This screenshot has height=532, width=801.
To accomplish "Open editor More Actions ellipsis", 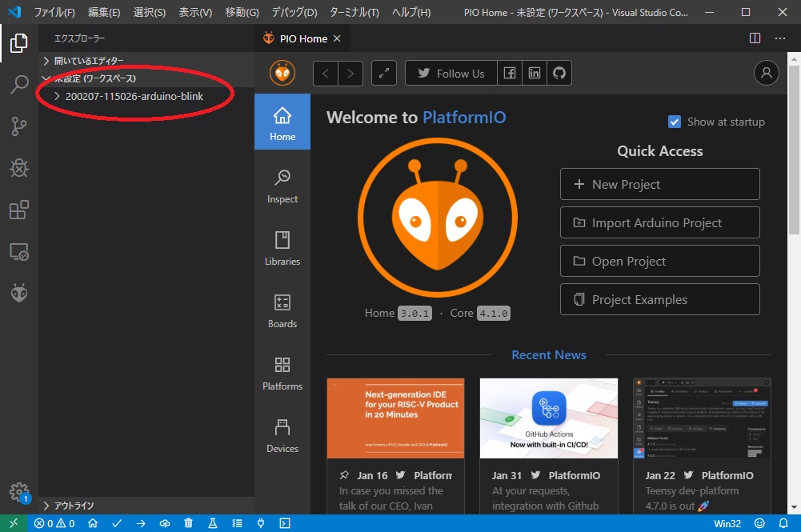I will pyautogui.click(x=780, y=38).
